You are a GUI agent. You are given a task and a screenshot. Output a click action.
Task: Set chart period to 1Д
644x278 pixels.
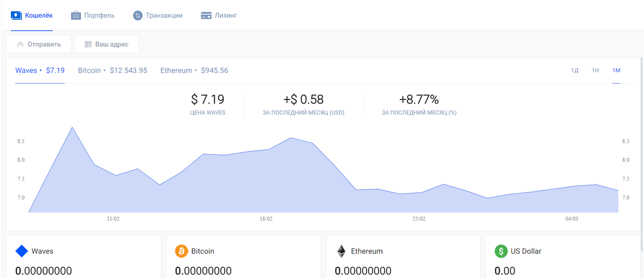(575, 70)
